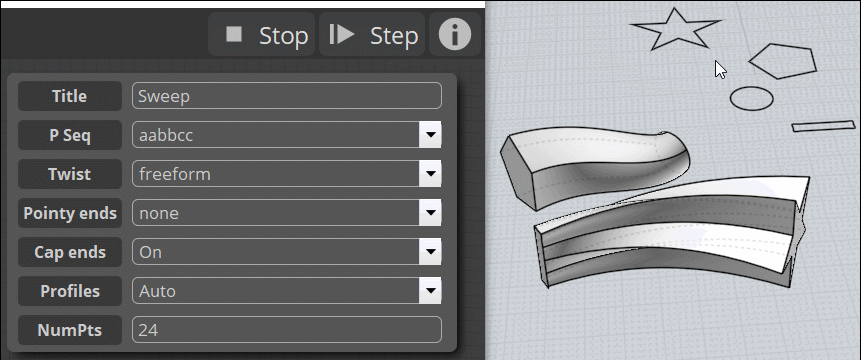This screenshot has height=360, width=861.
Task: Edit the Title field containing Sweep
Action: [x=287, y=96]
